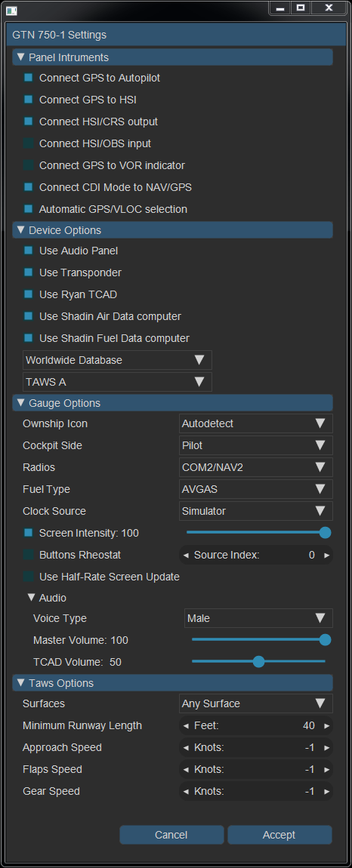This screenshot has height=868, width=352.
Task: Enable Connect GPS to VOR indicator
Action: click(28, 165)
